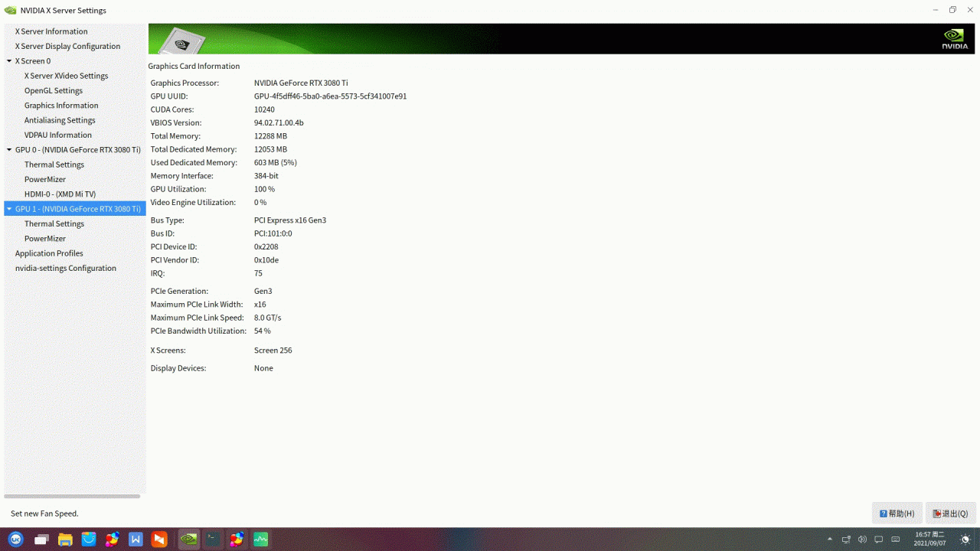Viewport: 980px width, 551px height.
Task: Open Thermal Settings under GPU 0
Action: 54,165
